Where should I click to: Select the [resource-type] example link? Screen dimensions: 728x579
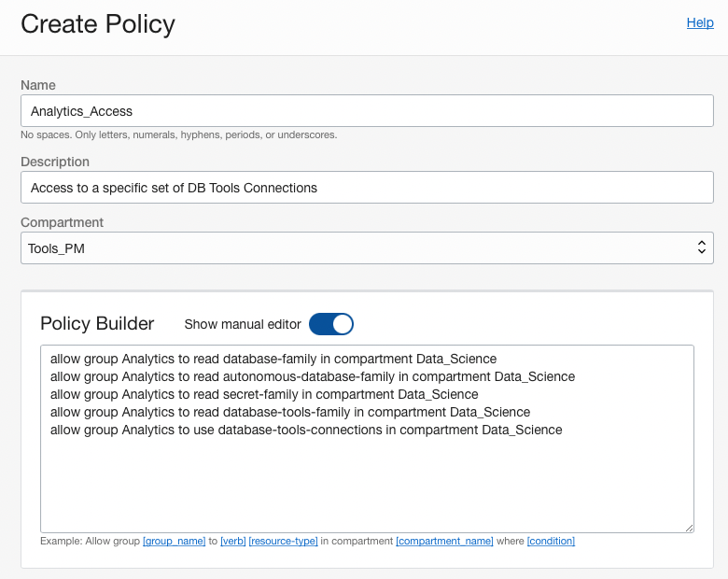tap(283, 542)
